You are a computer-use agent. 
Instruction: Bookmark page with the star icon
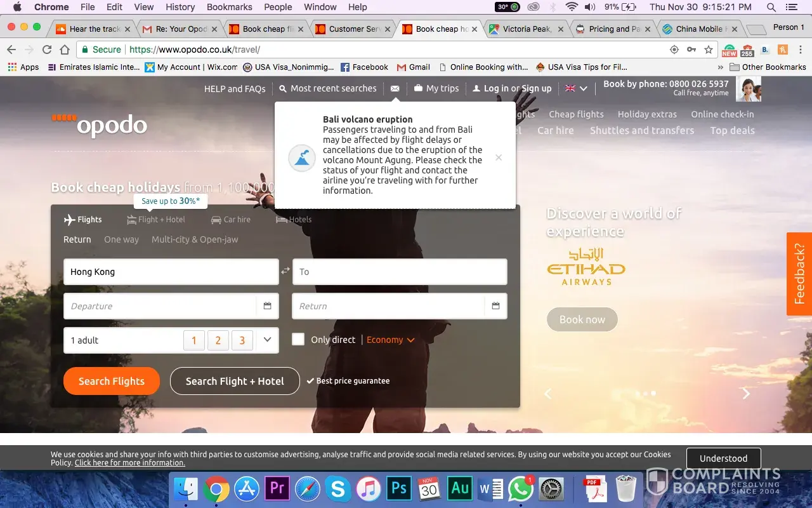click(709, 50)
